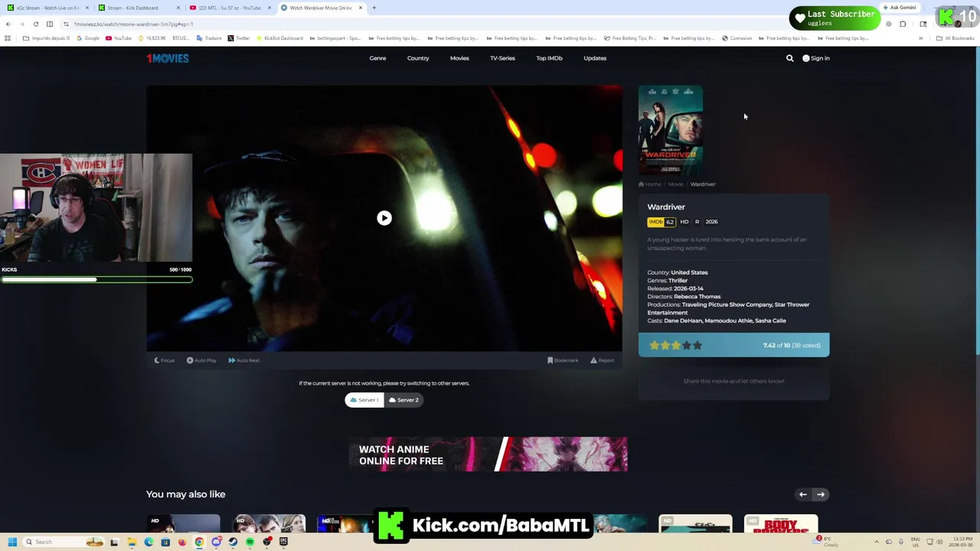
Task: Go to the Movies section
Action: (459, 58)
